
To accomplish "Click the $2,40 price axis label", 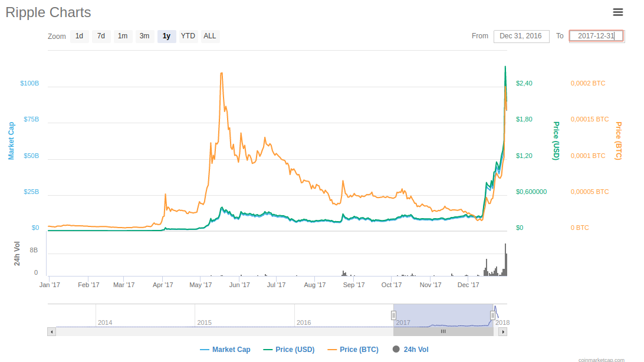I will pyautogui.click(x=524, y=83).
